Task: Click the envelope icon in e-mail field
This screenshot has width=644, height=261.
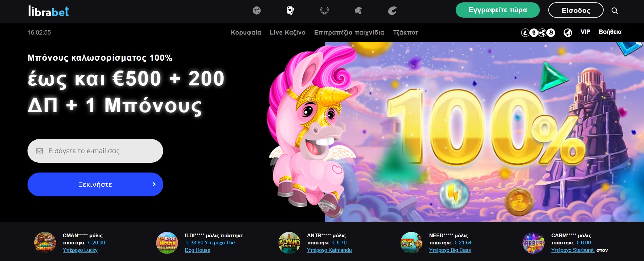Action: point(39,151)
